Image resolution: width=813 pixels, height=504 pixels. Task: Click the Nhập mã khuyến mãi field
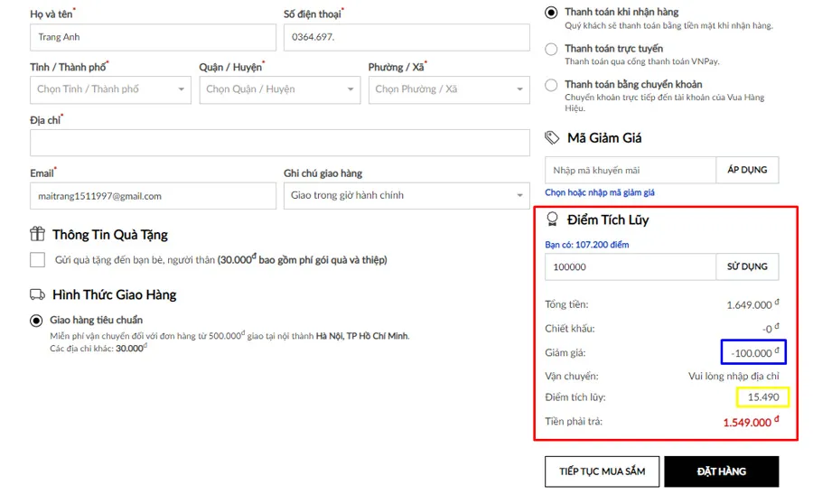631,170
